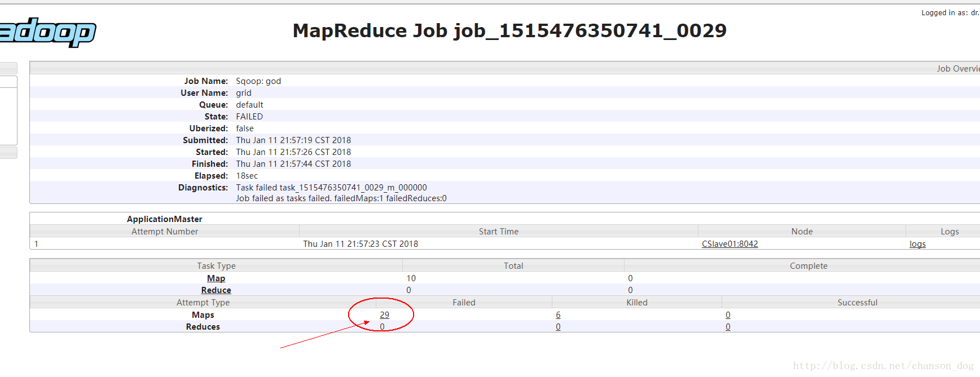Open killed reduce attempts count in Reduces row
980x377 pixels.
pos(558,327)
